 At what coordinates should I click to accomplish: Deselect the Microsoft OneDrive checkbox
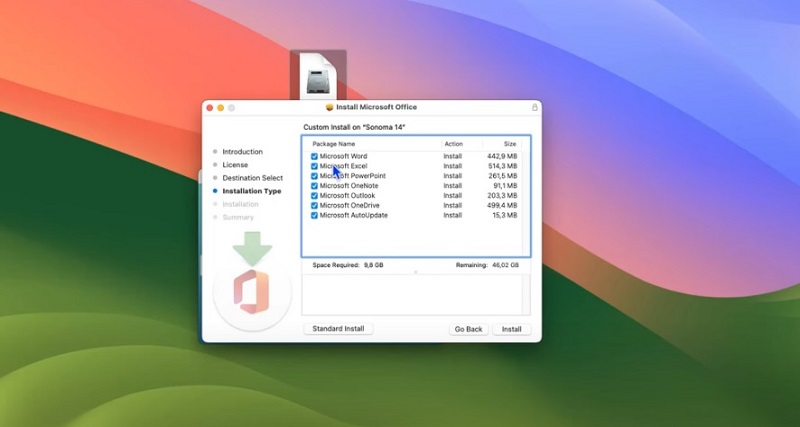(x=314, y=206)
